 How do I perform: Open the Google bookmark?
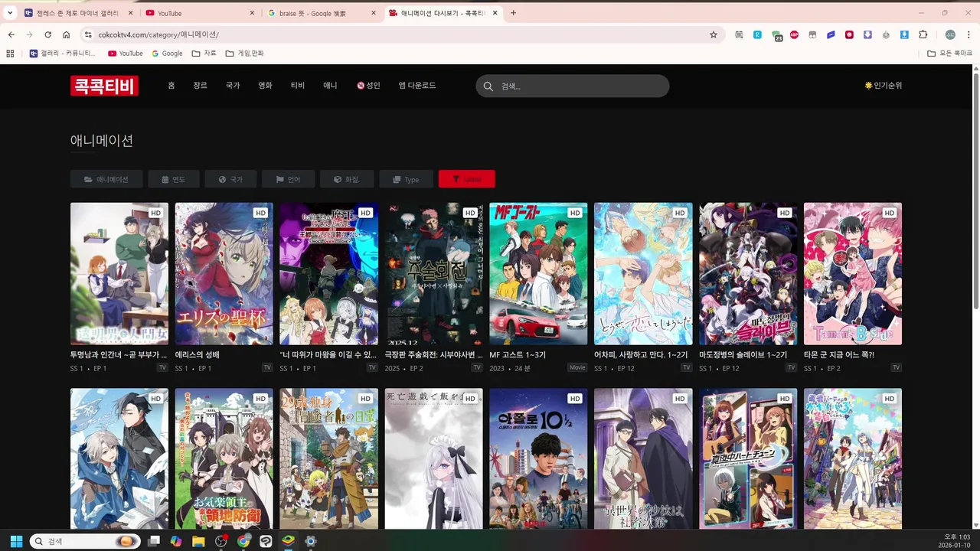167,54
